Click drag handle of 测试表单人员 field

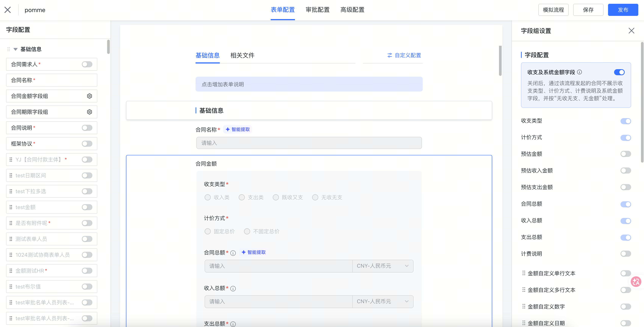11,239
